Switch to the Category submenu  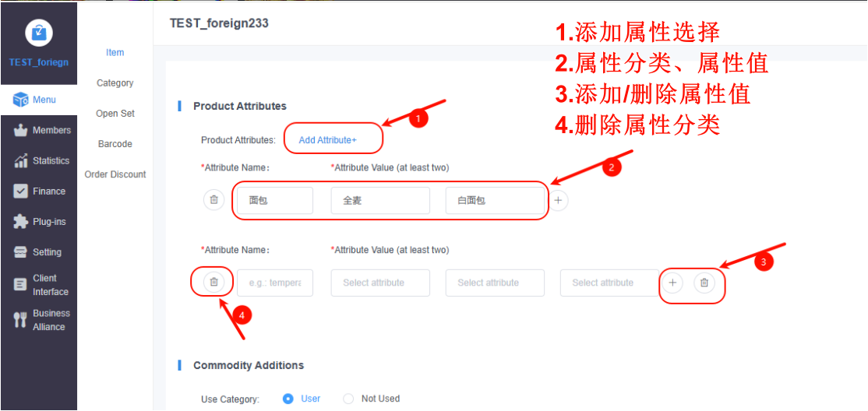tap(115, 83)
